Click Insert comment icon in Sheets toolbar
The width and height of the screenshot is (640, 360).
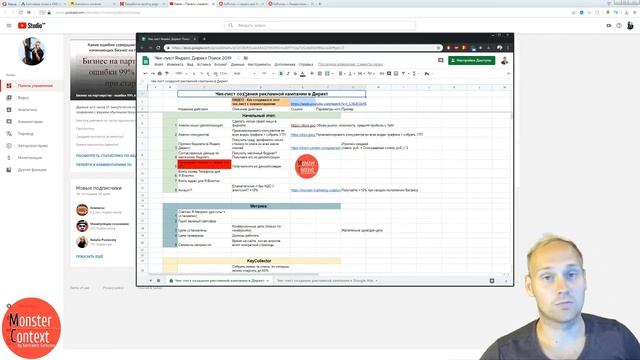pyautogui.click(x=389, y=73)
